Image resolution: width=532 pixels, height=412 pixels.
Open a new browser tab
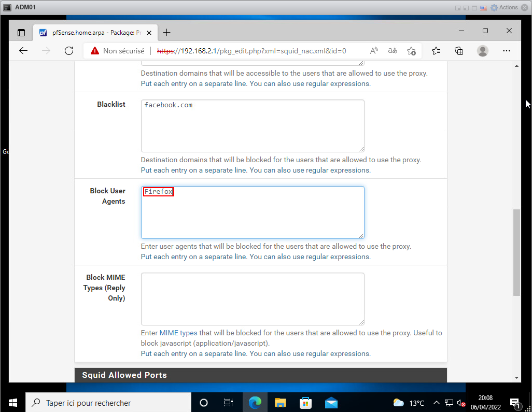(x=166, y=32)
